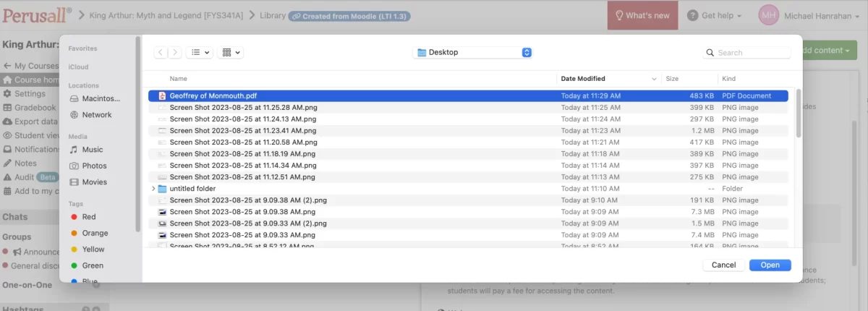The width and height of the screenshot is (868, 311).
Task: Select Screen Shot 2023-08-25 at 11.25.28 AM.png
Action: coord(468,107)
